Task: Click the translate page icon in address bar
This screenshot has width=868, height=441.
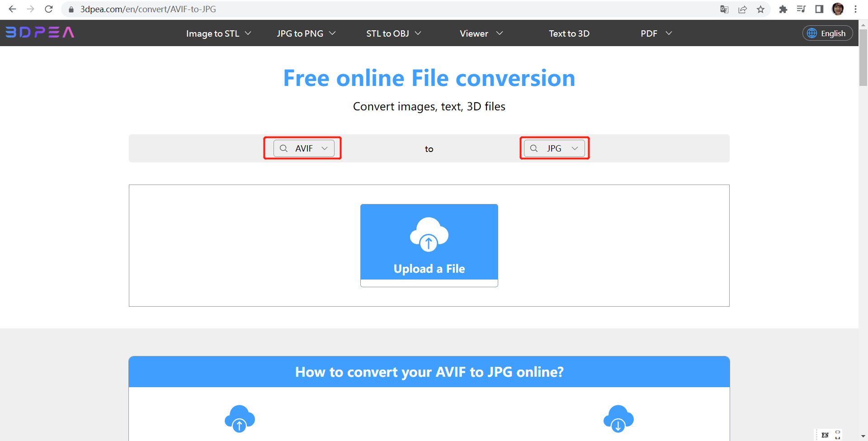Action: pos(724,9)
